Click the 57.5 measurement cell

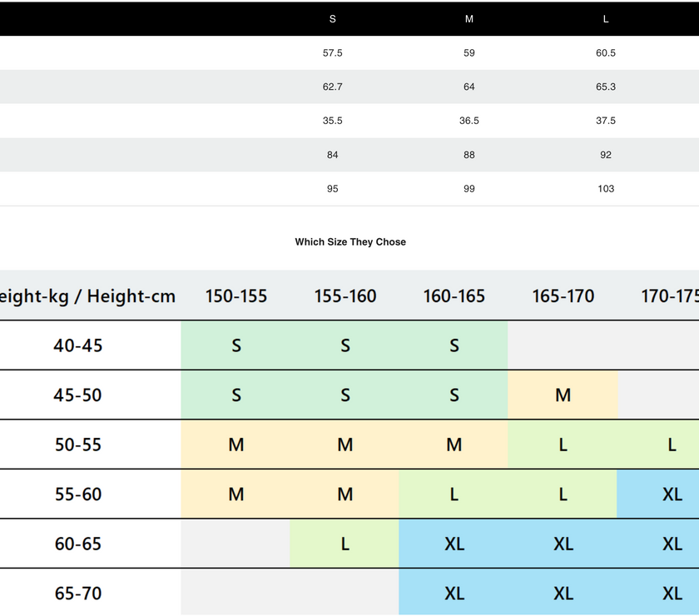[x=332, y=53]
